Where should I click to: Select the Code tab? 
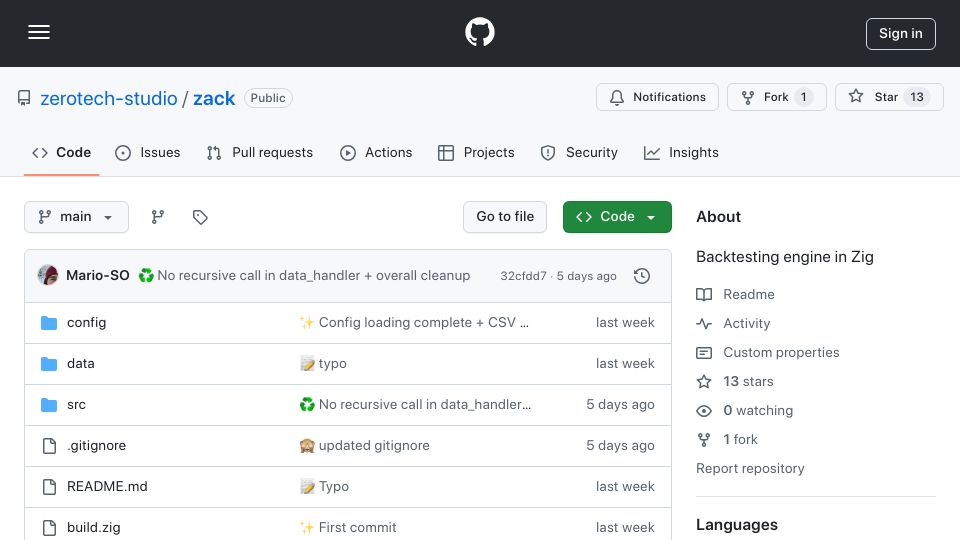pos(61,152)
